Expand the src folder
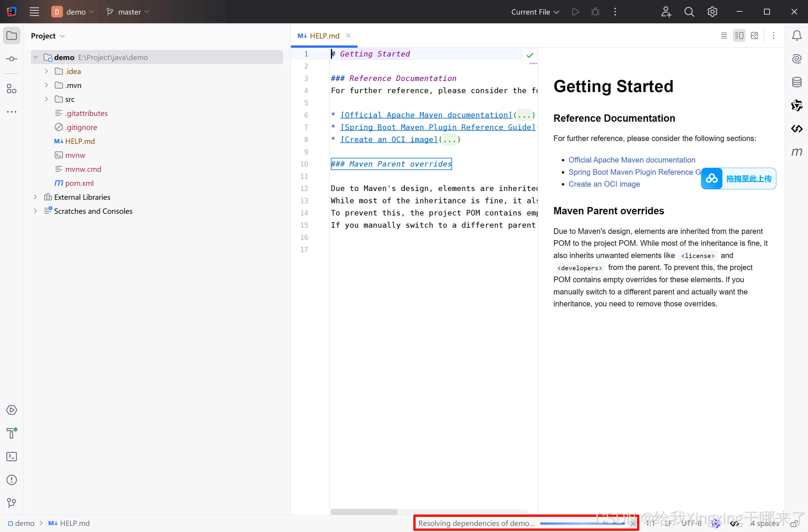This screenshot has height=532, width=808. (47, 99)
